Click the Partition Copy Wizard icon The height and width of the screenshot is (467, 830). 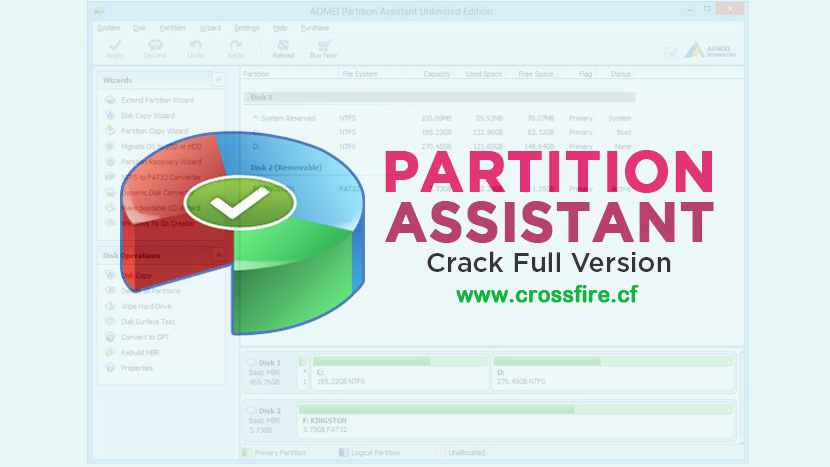110,131
